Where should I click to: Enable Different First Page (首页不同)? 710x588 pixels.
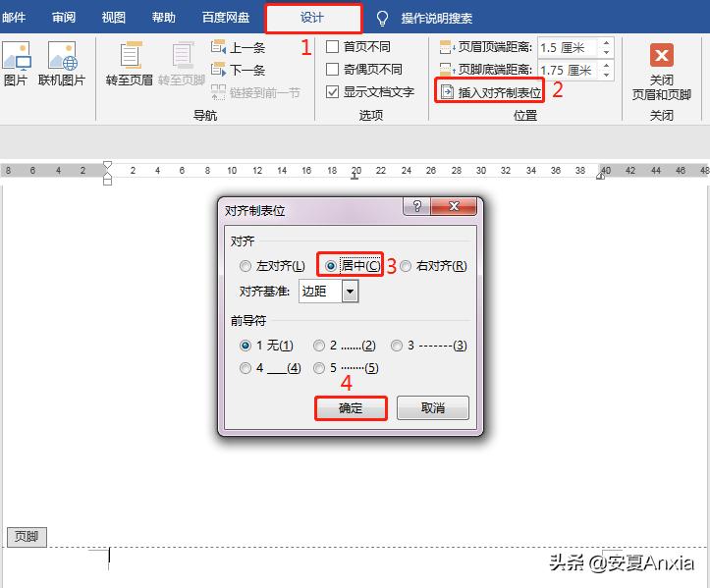point(332,46)
